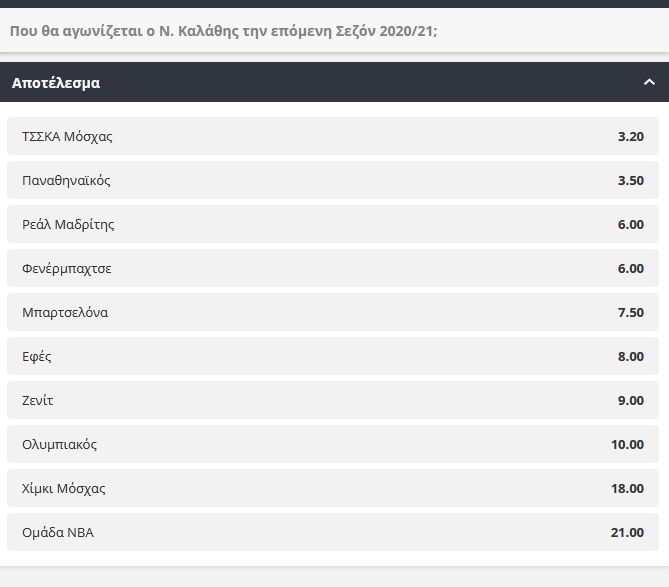The image size is (669, 587).
Task: Pick Ρεάλ Μαδρίτης at 6.00
Action: [x=333, y=224]
